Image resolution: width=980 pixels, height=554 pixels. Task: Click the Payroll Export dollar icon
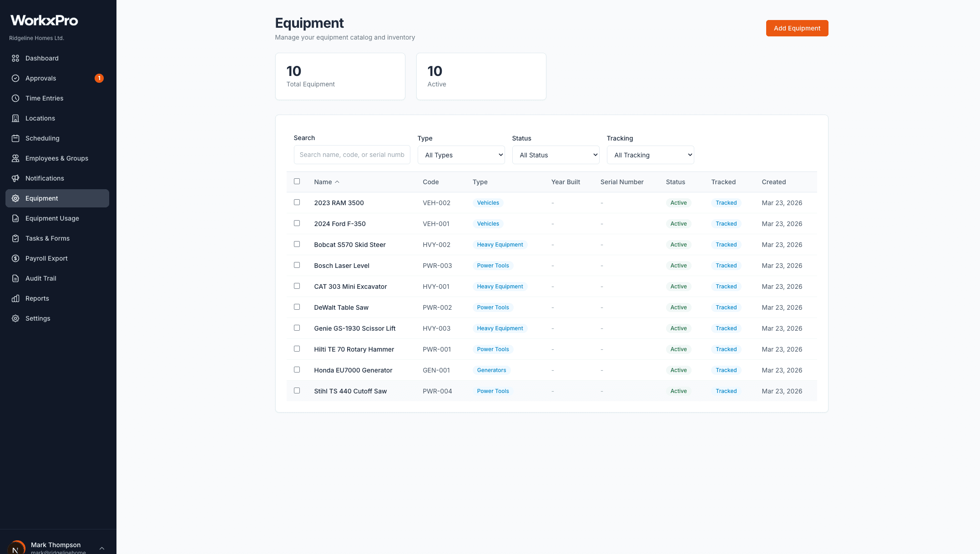[x=15, y=258]
